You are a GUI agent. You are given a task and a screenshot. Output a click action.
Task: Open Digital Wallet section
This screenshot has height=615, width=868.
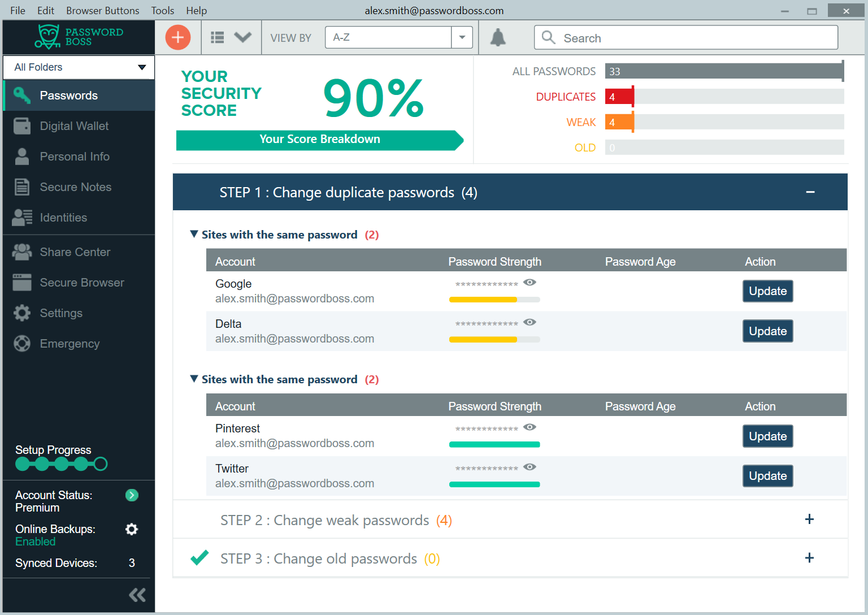pos(79,126)
